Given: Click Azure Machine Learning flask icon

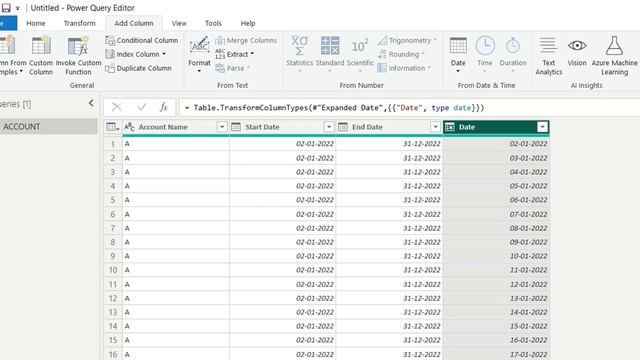Looking at the screenshot, I should 614,45.
